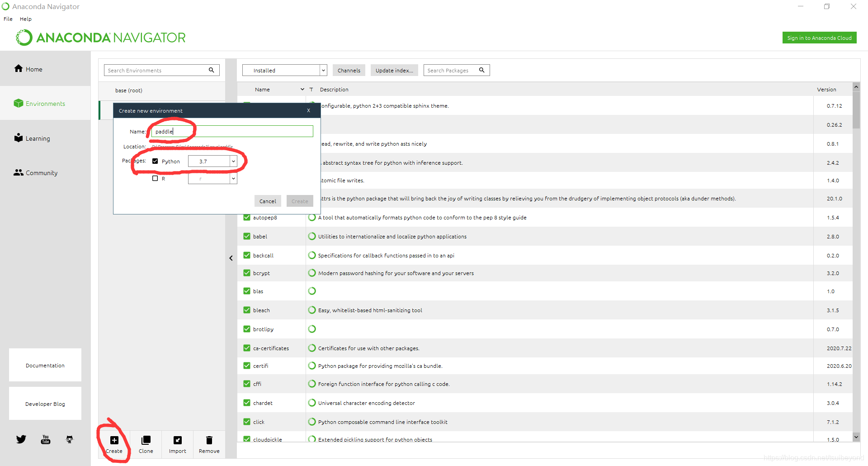Click the Environments cube icon
Screen dimensions: 868x466
click(x=19, y=103)
